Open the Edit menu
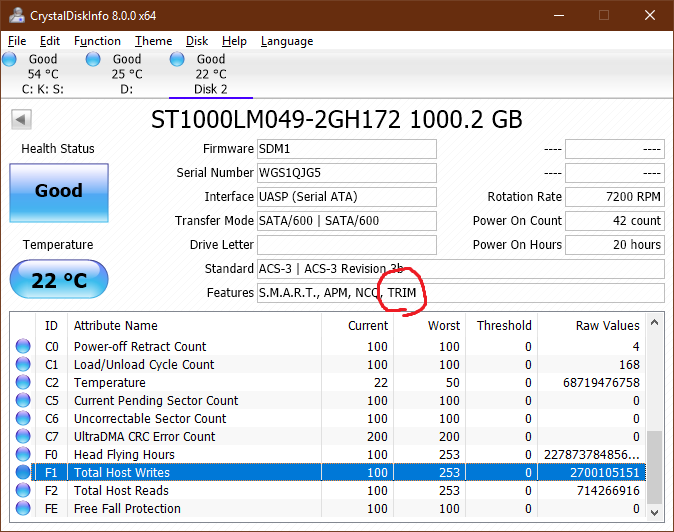 click(x=50, y=41)
